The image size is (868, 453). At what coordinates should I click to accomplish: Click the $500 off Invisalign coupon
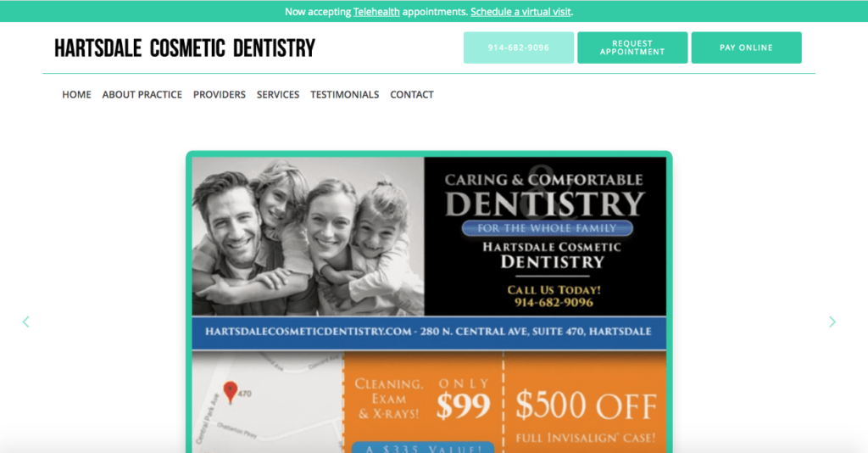pos(586,403)
